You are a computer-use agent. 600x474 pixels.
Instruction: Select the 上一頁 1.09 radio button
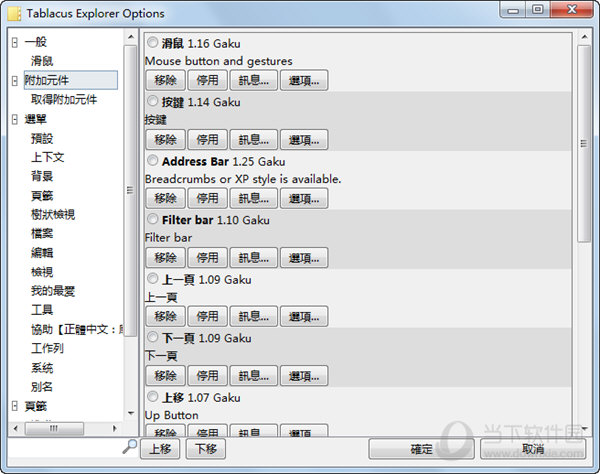tap(152, 278)
